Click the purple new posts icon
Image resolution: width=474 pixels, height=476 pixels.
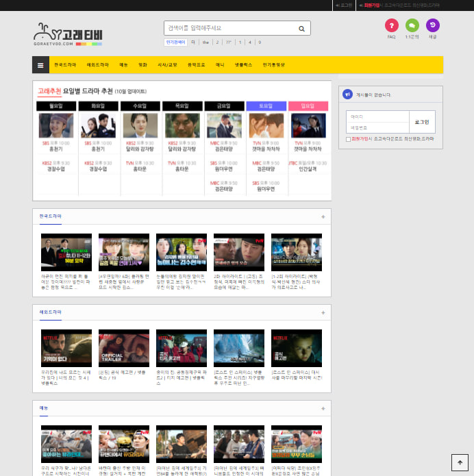(x=433, y=25)
